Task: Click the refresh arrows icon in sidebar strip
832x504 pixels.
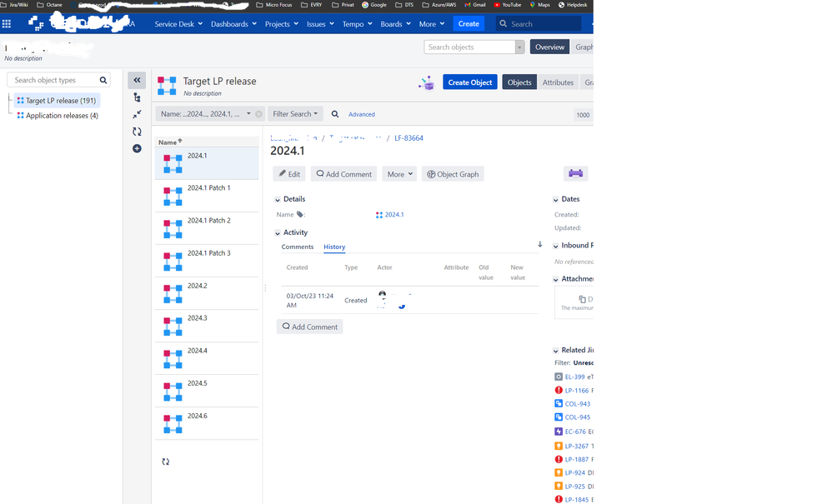Action: click(x=137, y=132)
